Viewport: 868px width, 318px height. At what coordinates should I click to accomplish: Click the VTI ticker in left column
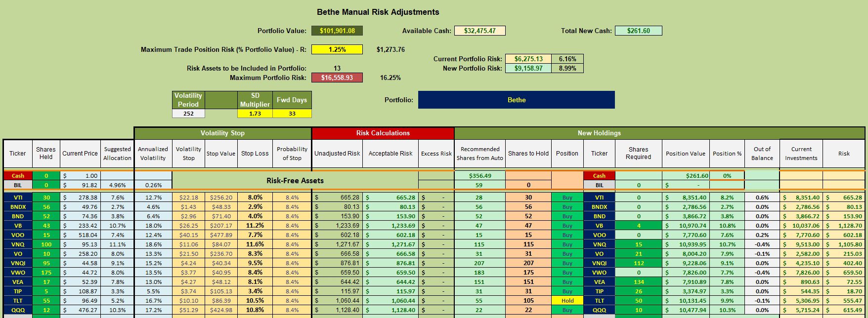tap(18, 198)
